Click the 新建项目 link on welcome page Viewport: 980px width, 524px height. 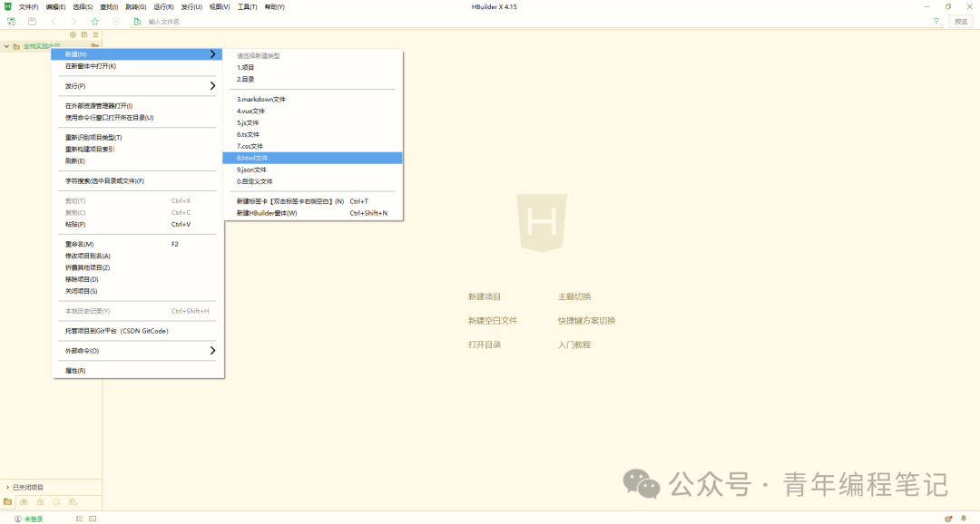point(485,296)
